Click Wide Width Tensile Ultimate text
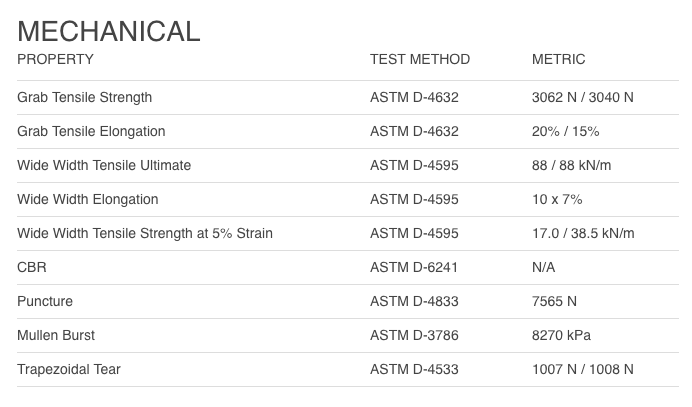 click(104, 166)
